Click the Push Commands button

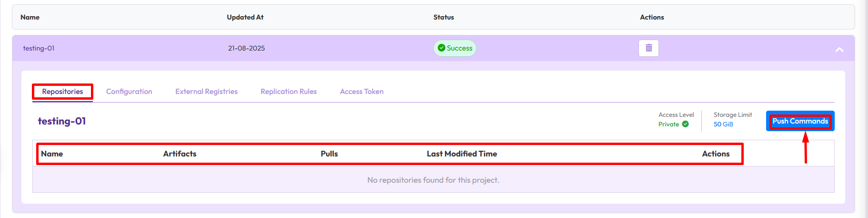[800, 121]
